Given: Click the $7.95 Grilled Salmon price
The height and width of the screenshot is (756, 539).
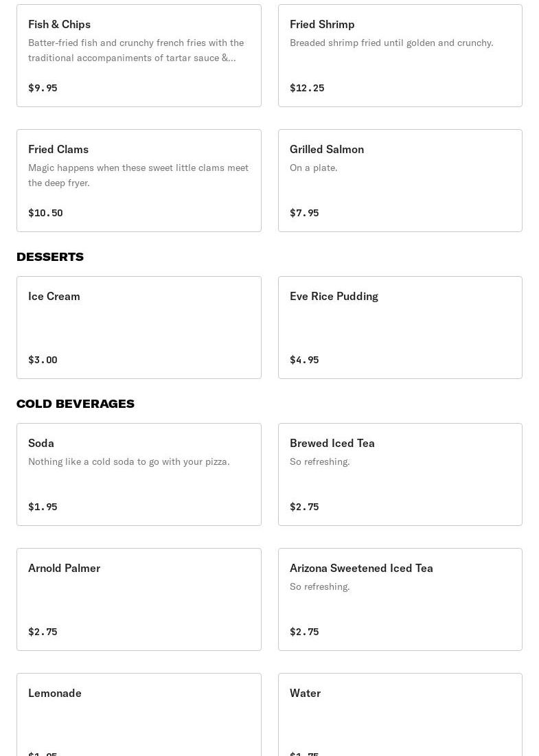Looking at the screenshot, I should tap(304, 213).
